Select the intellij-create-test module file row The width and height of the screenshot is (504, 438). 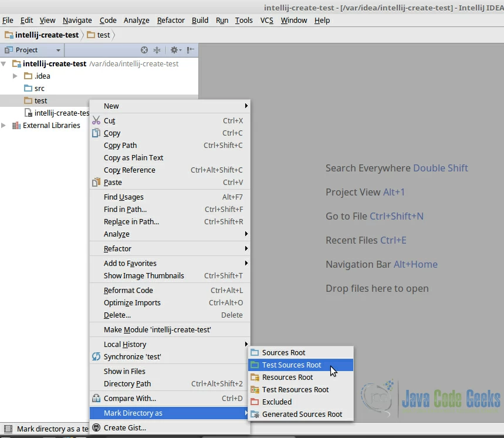coord(45,113)
